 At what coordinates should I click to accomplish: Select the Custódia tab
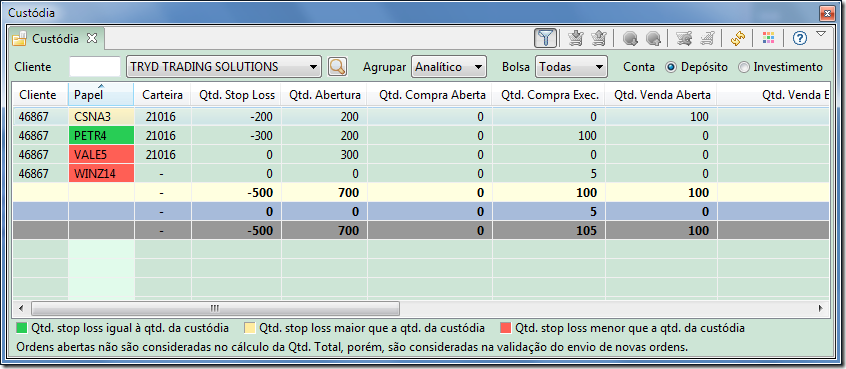55,39
